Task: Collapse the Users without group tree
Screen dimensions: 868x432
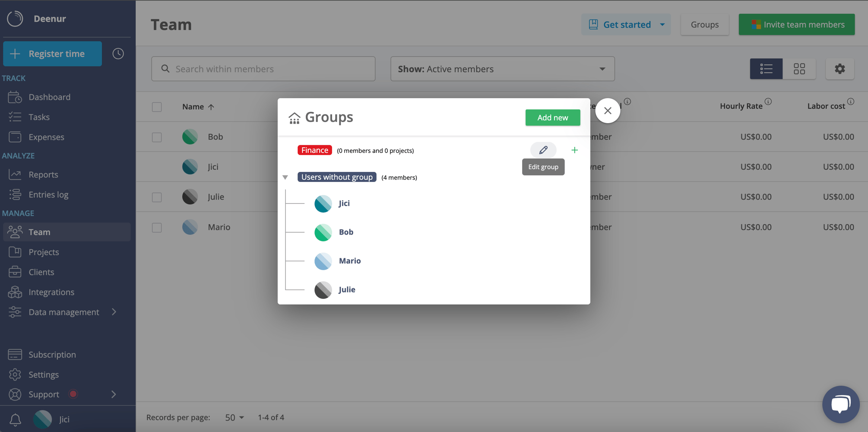Action: pos(285,177)
